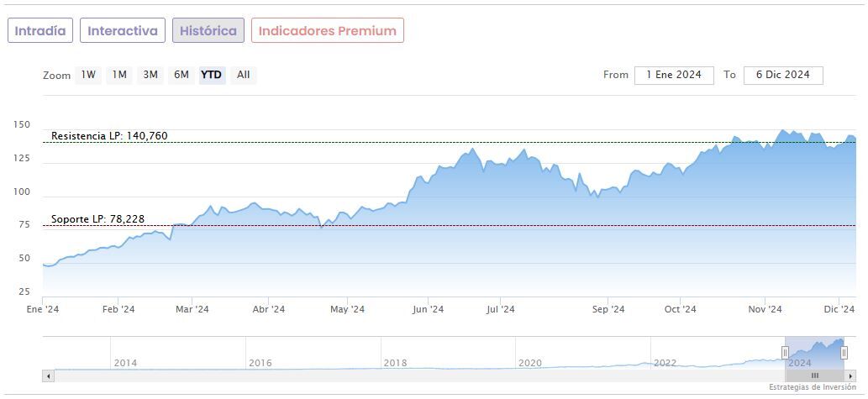
Task: Click the To date field
Action: pos(783,75)
